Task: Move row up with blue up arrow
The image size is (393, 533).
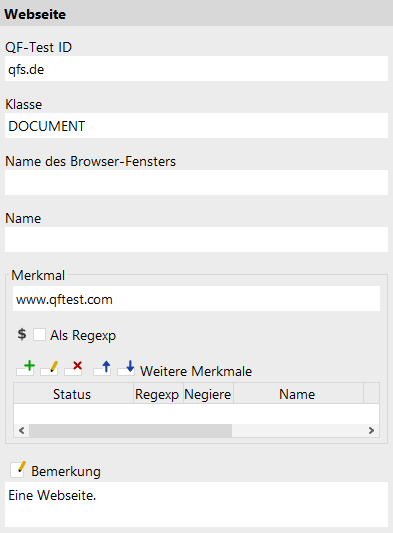Action: tap(102, 368)
